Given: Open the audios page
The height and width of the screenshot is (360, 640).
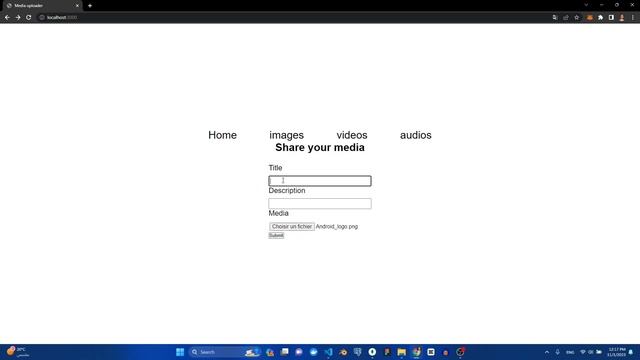Looking at the screenshot, I should [416, 135].
